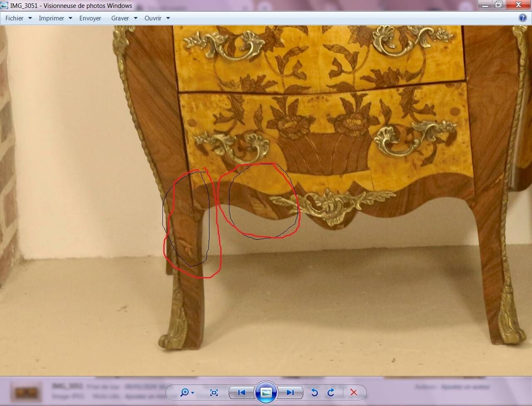Maximize the photo viewer window
The image size is (532, 406).
498,5
